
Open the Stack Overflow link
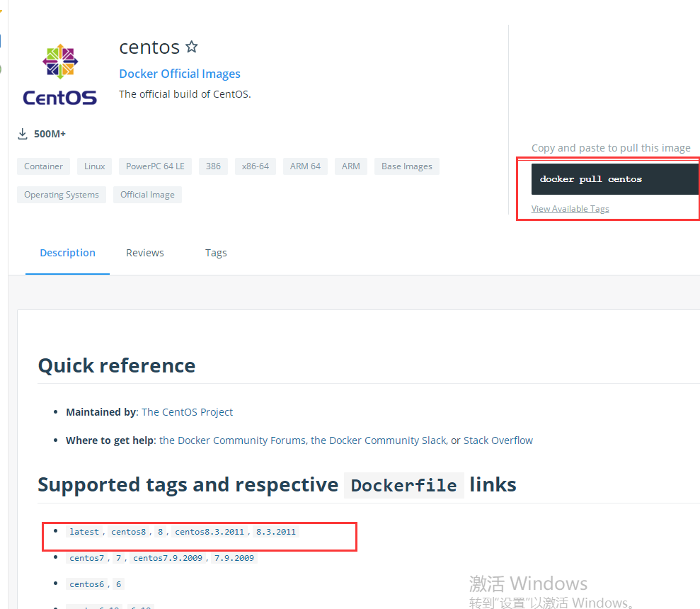pos(498,440)
